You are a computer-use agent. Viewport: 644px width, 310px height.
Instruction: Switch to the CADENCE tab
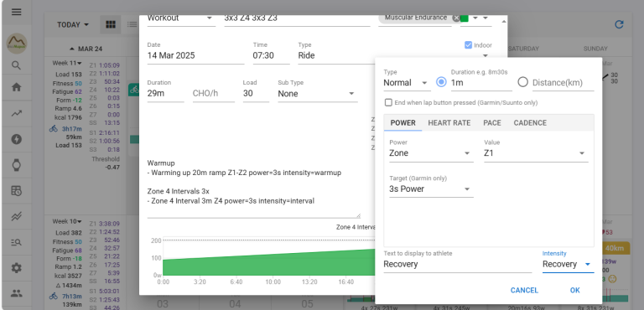[530, 123]
